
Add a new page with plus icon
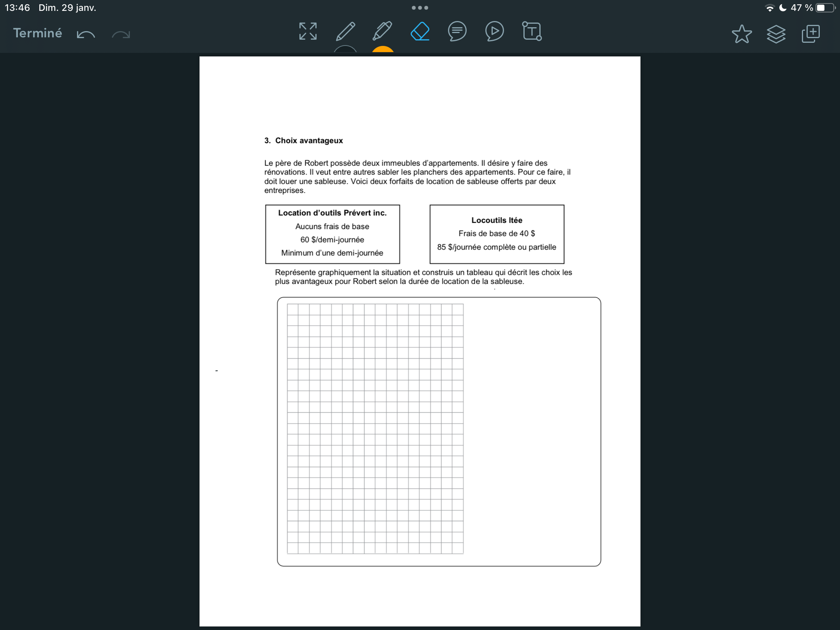[x=811, y=34]
